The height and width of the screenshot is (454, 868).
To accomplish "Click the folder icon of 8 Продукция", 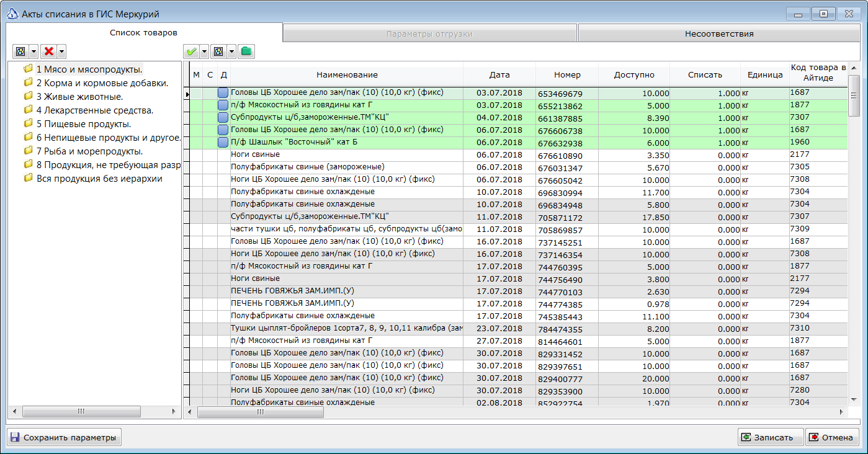I will tap(29, 164).
